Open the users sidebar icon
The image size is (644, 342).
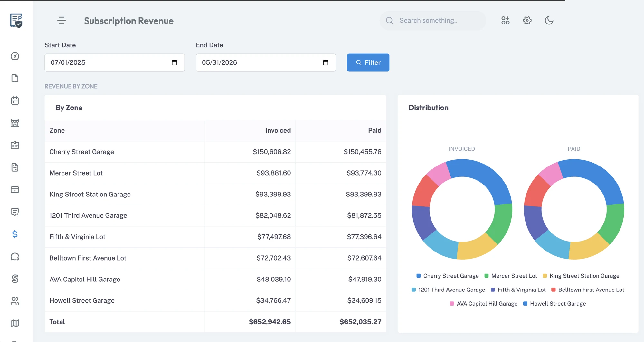click(x=15, y=301)
